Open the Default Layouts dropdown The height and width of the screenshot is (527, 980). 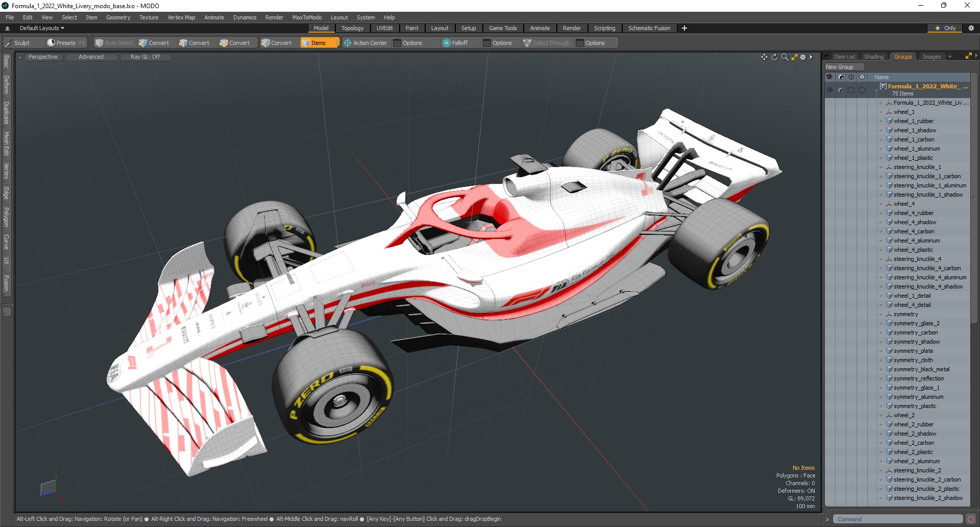(42, 28)
